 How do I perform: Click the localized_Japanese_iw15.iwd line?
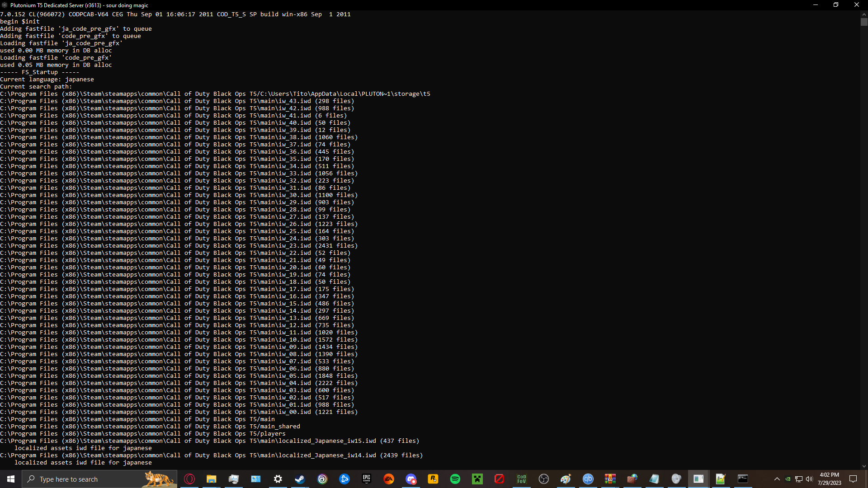pyautogui.click(x=210, y=441)
